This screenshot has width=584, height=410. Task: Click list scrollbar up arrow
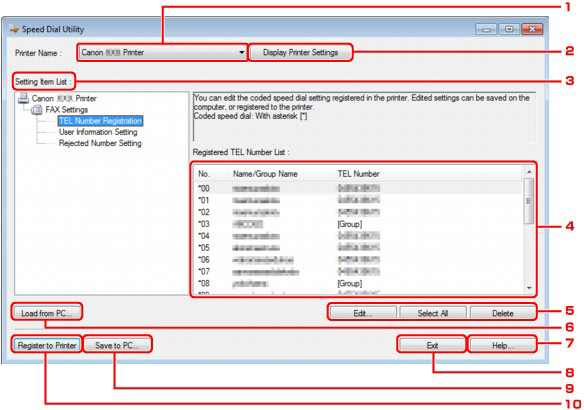(x=529, y=172)
